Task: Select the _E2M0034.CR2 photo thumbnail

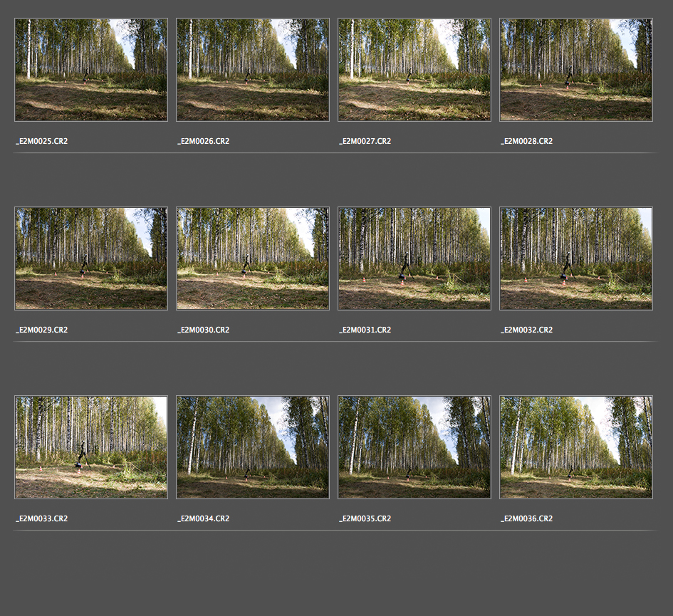Action: coord(253,447)
